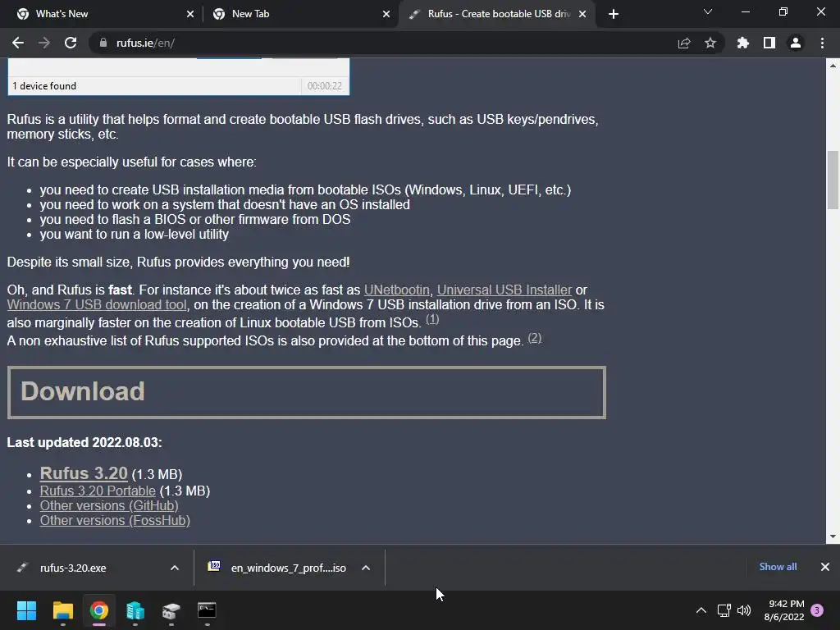Open the Extensions puzzle icon
840x630 pixels.
click(x=743, y=43)
